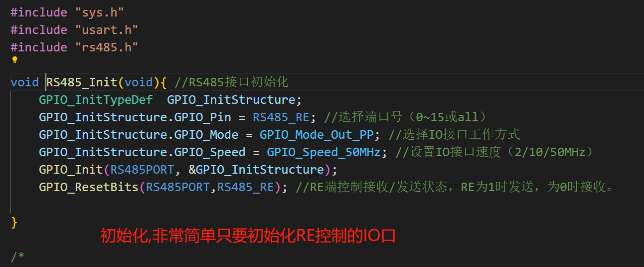644x267 pixels.
Task: Click the GPIO_Speed member on the structure line
Action: 209,152
